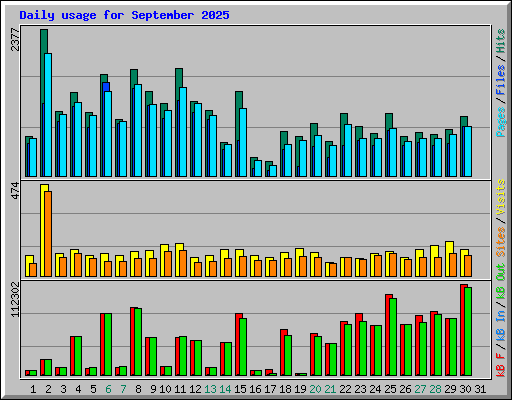Screen dimensions: 512x400
Task: Click day label 25 on x-axis
Action: click(x=390, y=389)
